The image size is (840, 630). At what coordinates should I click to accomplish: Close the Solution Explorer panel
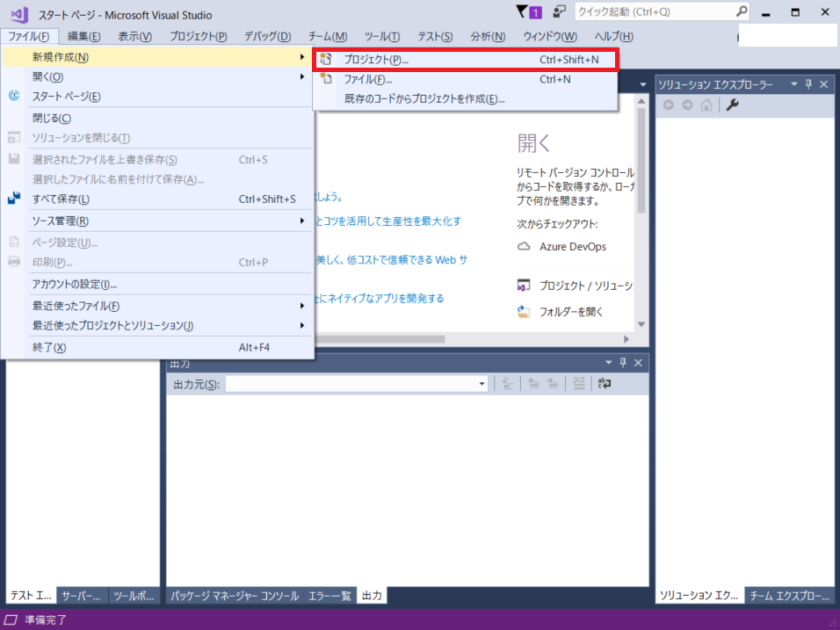pos(824,84)
